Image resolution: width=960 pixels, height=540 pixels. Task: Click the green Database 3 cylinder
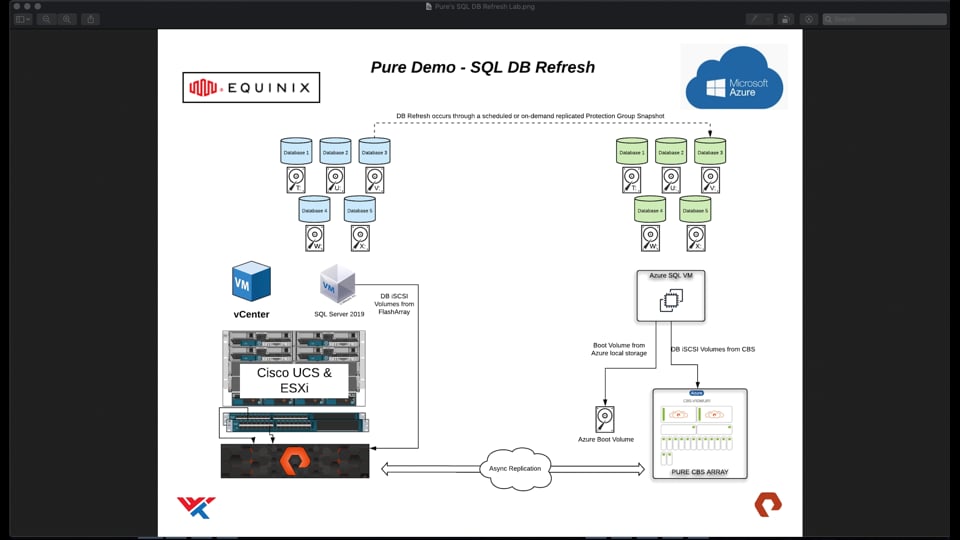(710, 151)
